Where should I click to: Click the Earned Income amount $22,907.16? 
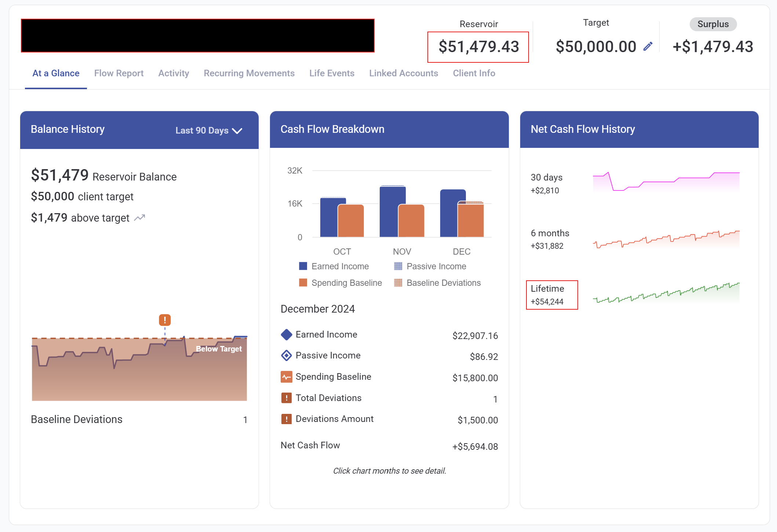click(475, 336)
